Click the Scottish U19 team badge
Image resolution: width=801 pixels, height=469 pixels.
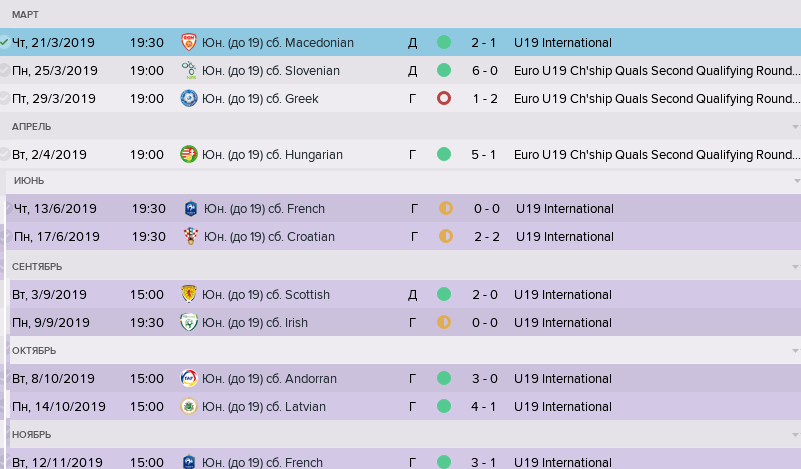pyautogui.click(x=188, y=295)
